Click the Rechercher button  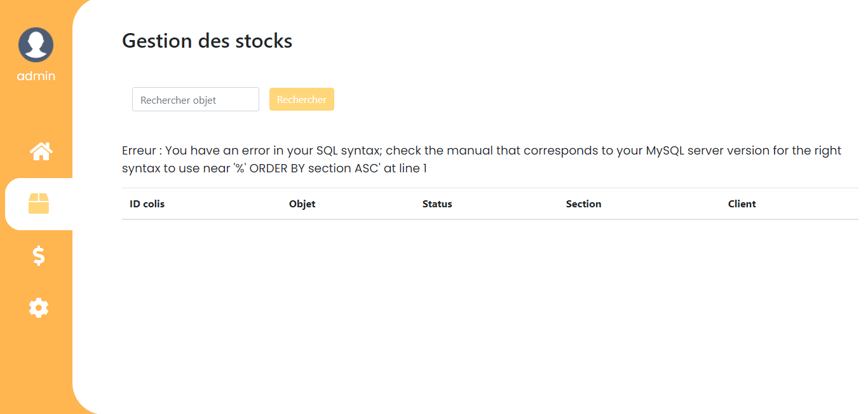(x=302, y=99)
